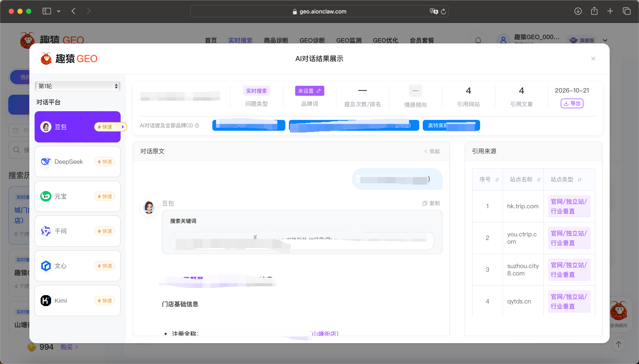The width and height of the screenshot is (639, 364).
Task: Close the AI对话结果展示 dialog
Action: [x=593, y=59]
